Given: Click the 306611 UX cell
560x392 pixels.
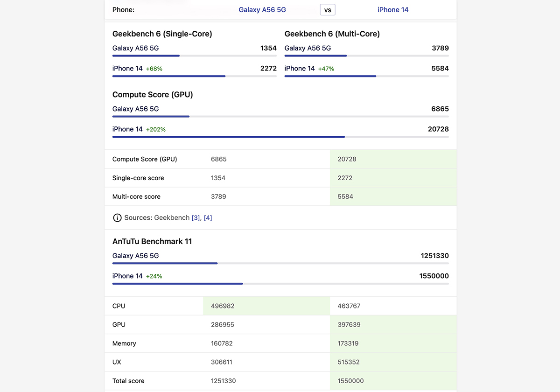Looking at the screenshot, I should 266,362.
